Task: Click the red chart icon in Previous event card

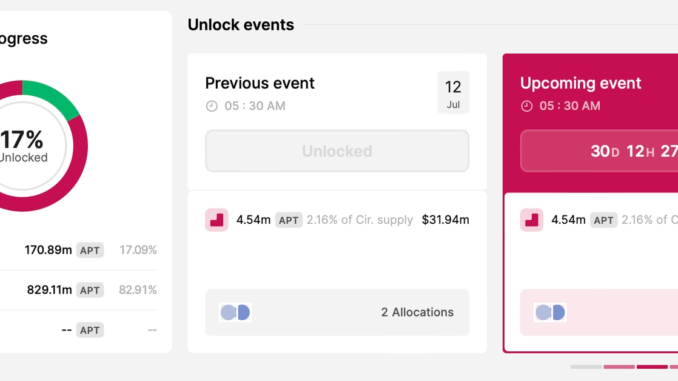Action: 217,220
